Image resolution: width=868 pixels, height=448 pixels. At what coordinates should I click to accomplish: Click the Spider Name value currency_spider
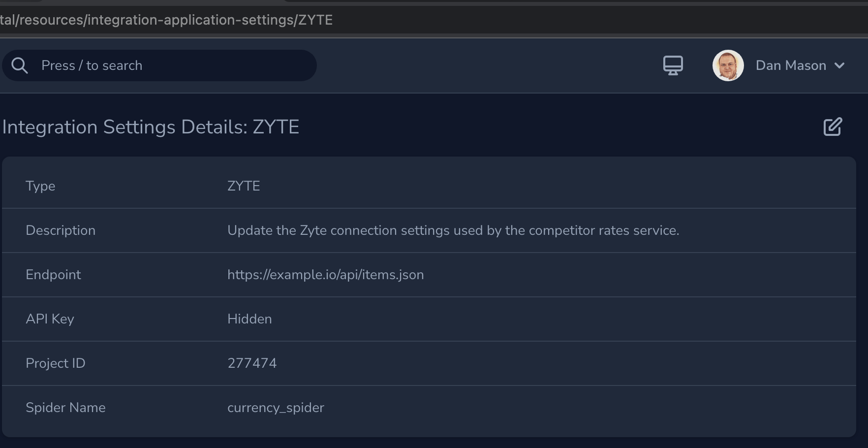click(x=276, y=408)
